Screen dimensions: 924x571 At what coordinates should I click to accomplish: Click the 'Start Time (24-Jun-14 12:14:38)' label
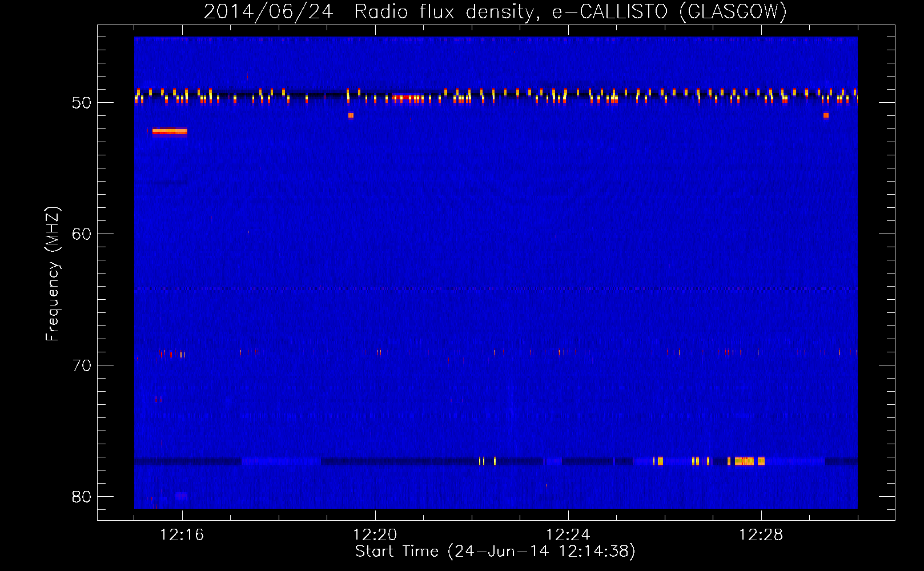point(495,552)
